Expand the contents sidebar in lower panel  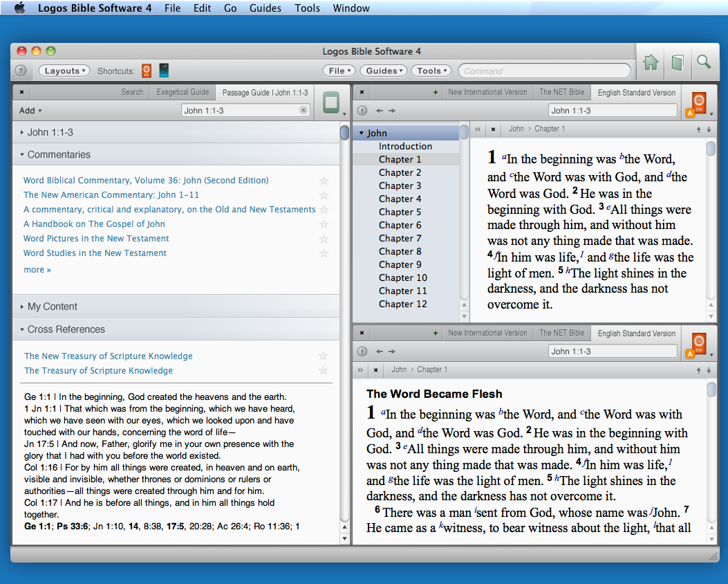pos(360,369)
